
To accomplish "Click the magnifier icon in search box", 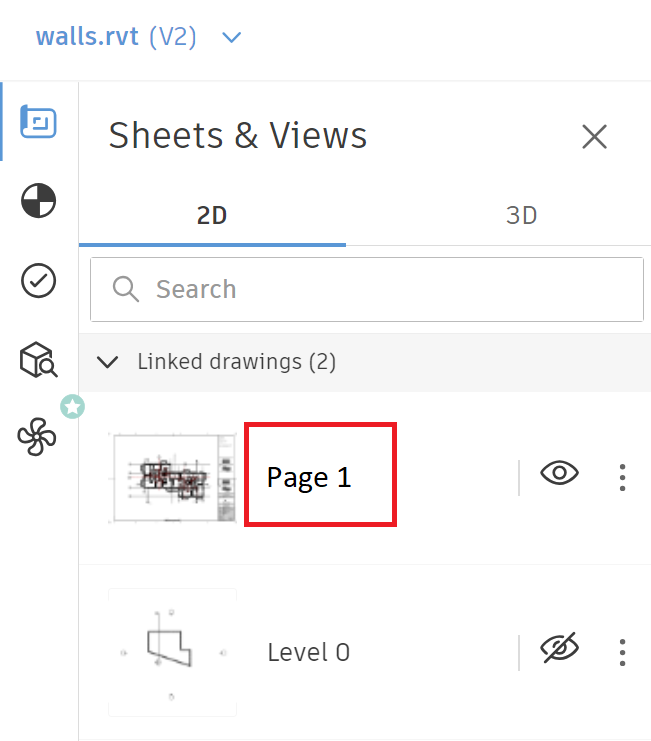I will pyautogui.click(x=126, y=289).
